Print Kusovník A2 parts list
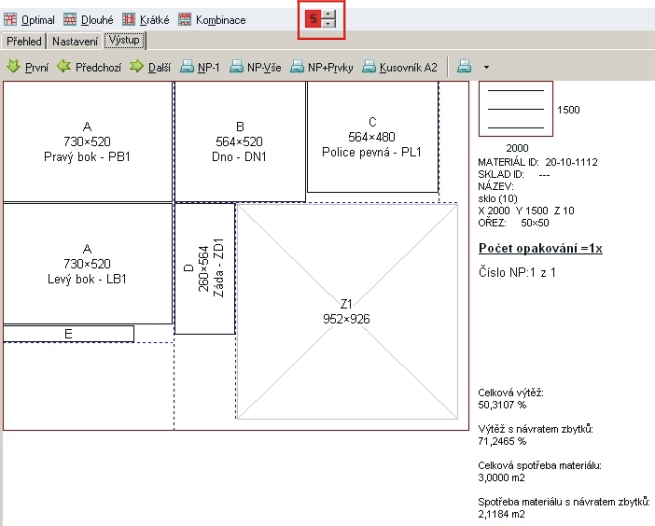The width and height of the screenshot is (655, 526). (400, 67)
